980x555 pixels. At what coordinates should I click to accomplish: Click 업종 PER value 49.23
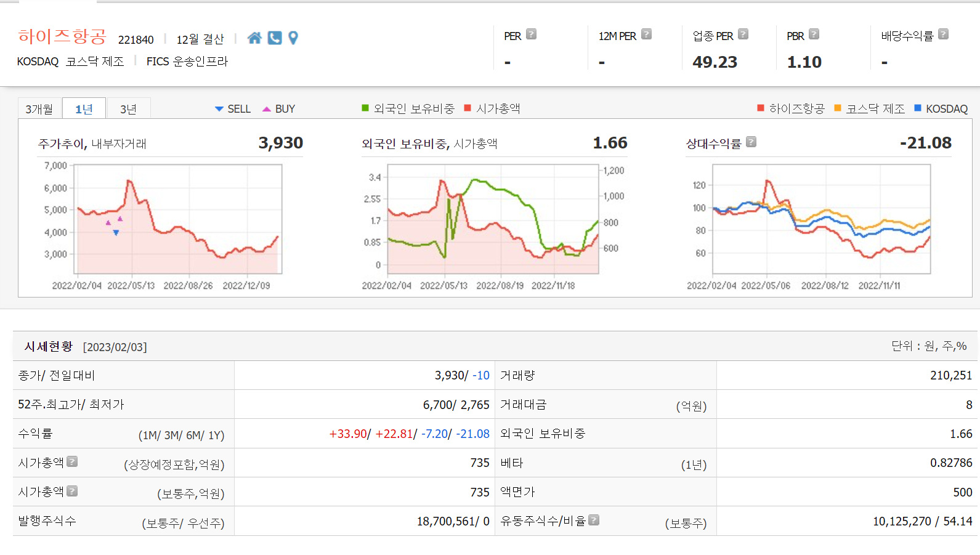coord(715,62)
